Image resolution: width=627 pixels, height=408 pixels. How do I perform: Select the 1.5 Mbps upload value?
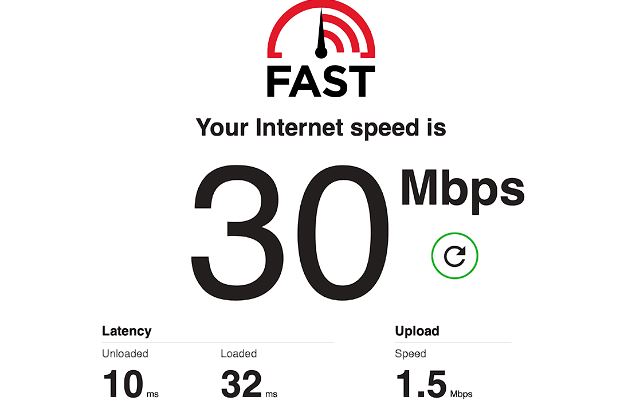pyautogui.click(x=434, y=384)
